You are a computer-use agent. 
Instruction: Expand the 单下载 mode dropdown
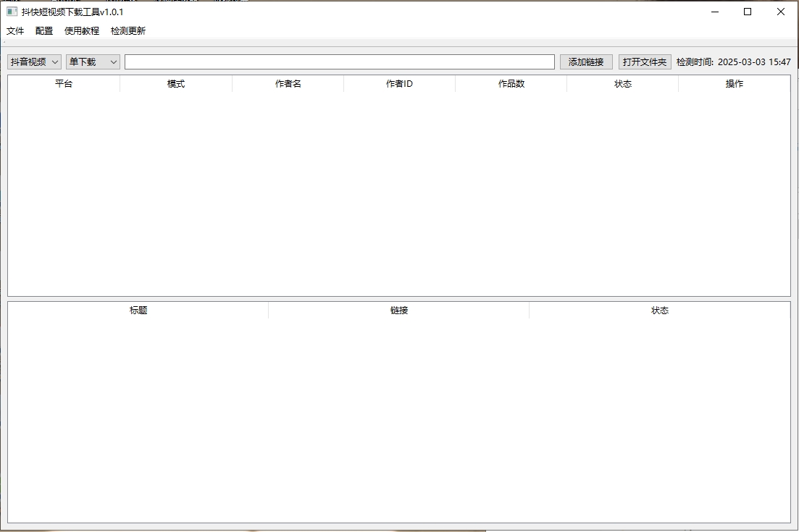tap(93, 62)
